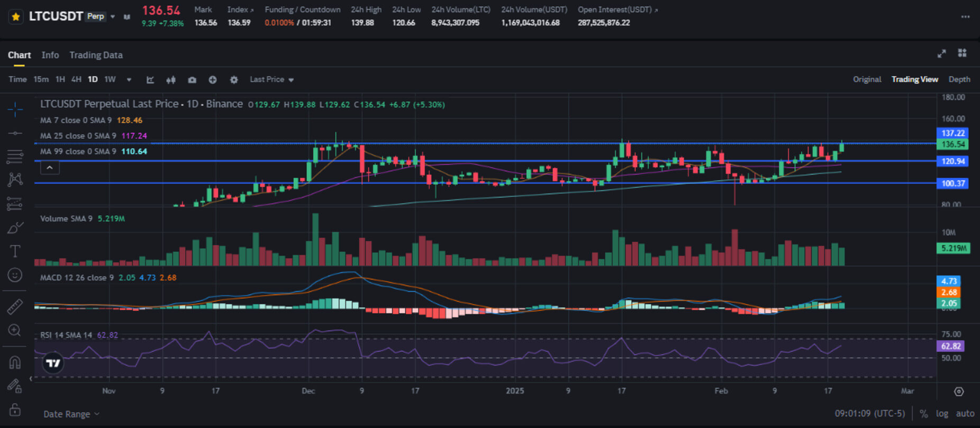
Task: Open the Last Price dropdown
Action: click(271, 79)
